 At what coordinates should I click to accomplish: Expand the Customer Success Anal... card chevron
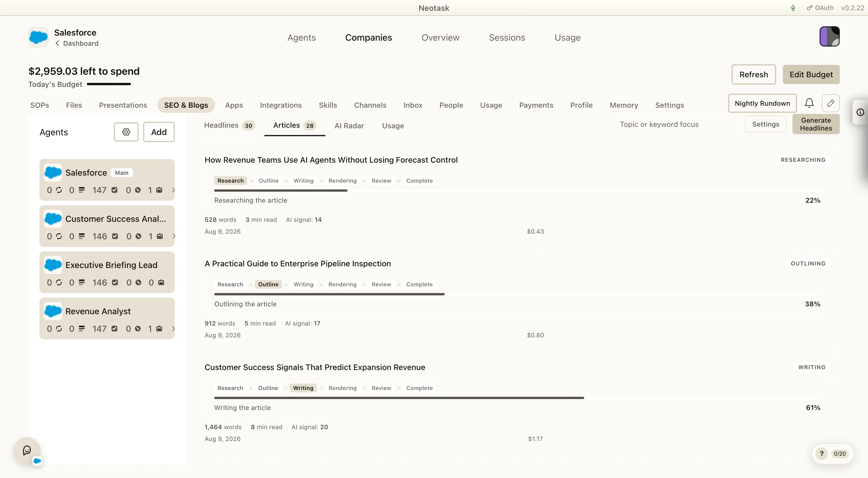(174, 236)
